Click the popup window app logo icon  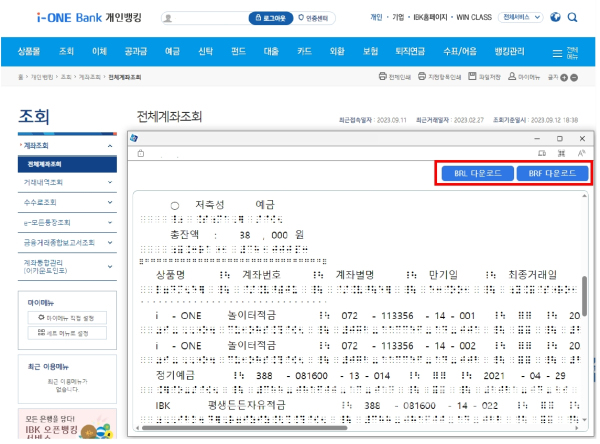134,138
